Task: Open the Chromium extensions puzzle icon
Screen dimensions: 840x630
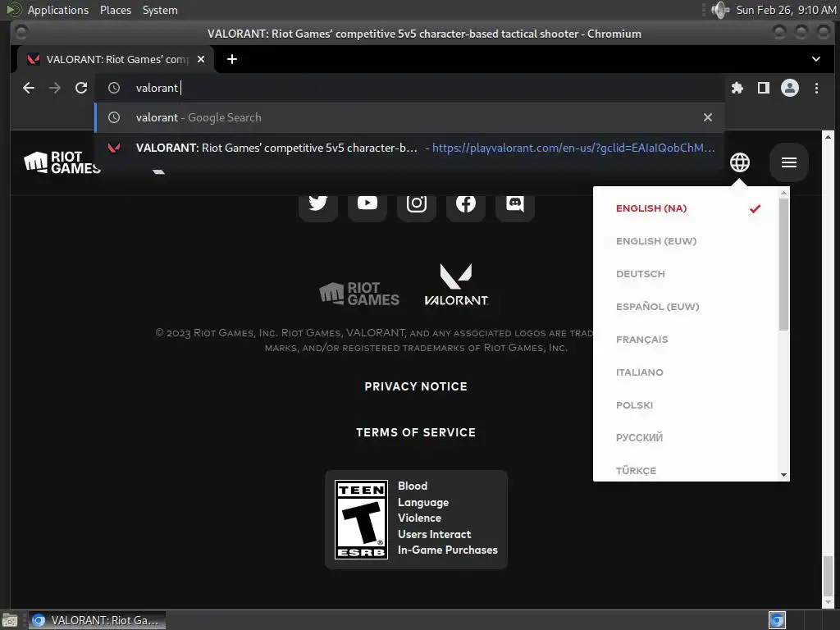Action: (737, 88)
